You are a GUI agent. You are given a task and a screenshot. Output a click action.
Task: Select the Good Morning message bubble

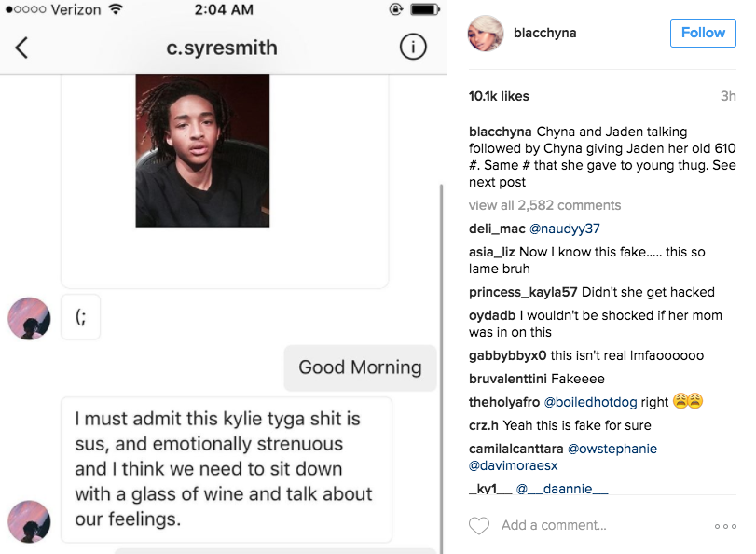tap(360, 367)
